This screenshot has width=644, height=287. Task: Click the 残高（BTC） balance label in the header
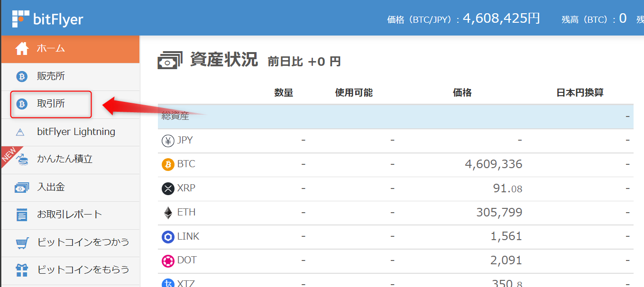(x=585, y=19)
